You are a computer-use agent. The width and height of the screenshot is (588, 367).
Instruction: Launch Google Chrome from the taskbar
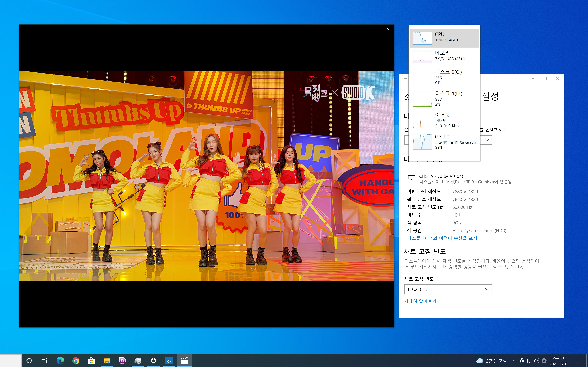coord(76,361)
